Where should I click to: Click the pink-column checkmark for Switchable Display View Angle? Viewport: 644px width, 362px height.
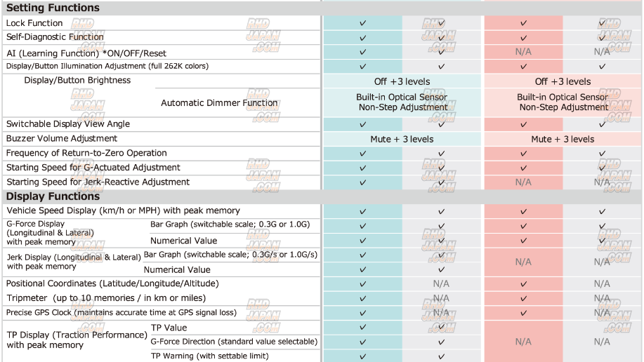tap(523, 124)
